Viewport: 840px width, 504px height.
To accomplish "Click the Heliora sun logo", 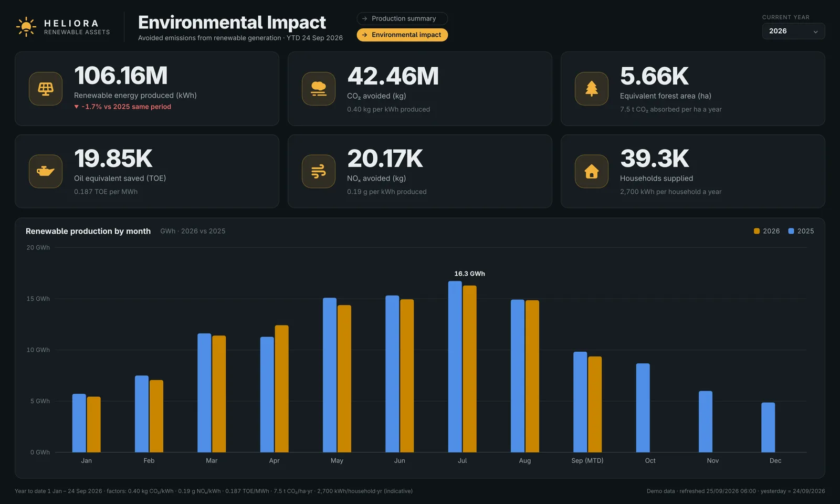I will coord(26,27).
